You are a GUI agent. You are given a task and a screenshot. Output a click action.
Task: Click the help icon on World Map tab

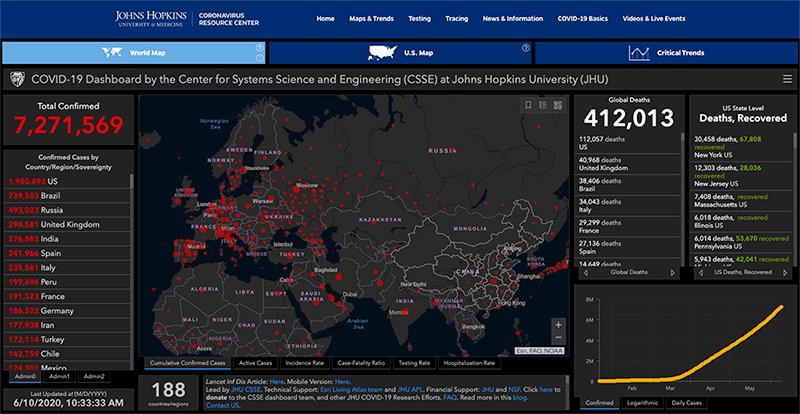pyautogui.click(x=259, y=47)
